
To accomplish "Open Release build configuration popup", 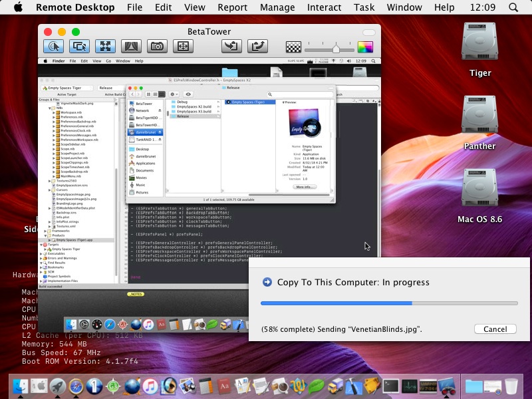I will pos(111,88).
